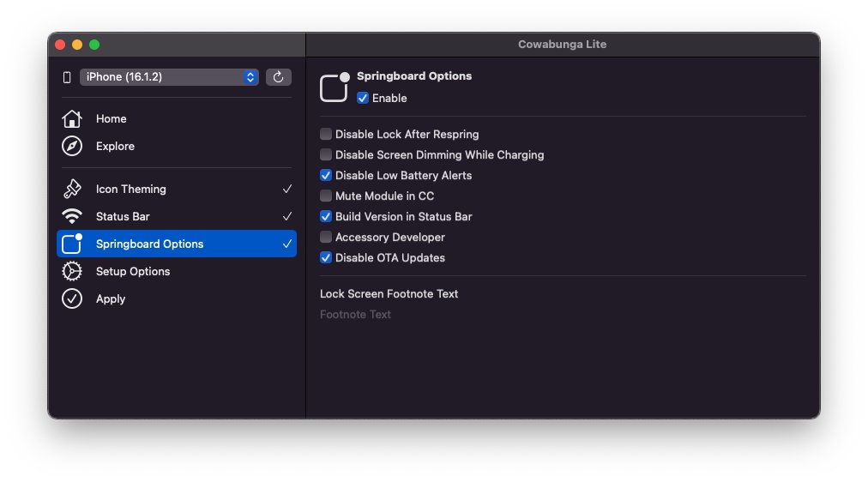This screenshot has width=868, height=482.
Task: Maximize the window with green button
Action: (94, 45)
